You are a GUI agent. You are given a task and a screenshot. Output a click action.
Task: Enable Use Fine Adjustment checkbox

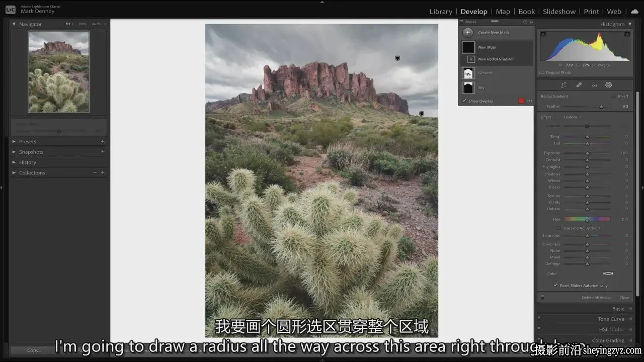[x=559, y=228]
